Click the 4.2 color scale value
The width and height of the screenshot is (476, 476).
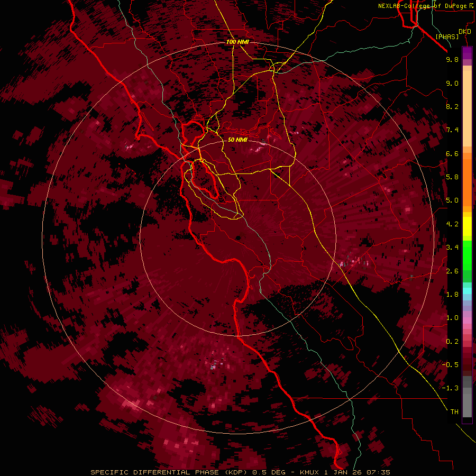[x=452, y=224]
